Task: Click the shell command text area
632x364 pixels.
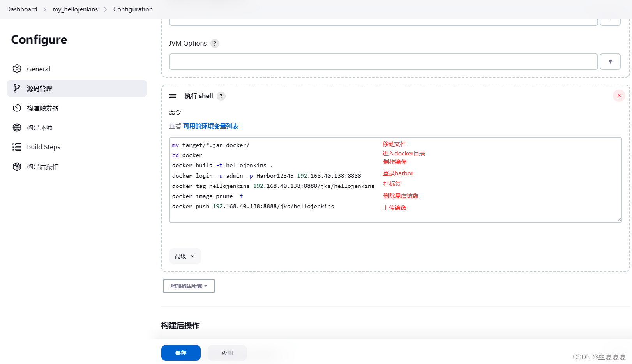Action: coord(395,180)
